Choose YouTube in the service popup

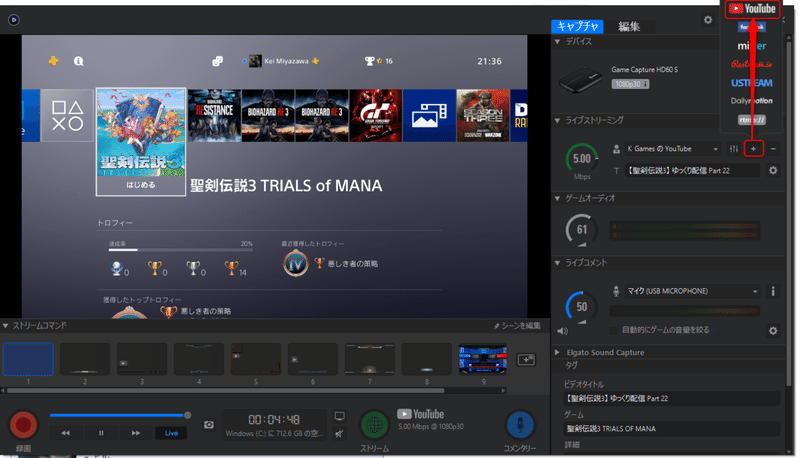(752, 9)
